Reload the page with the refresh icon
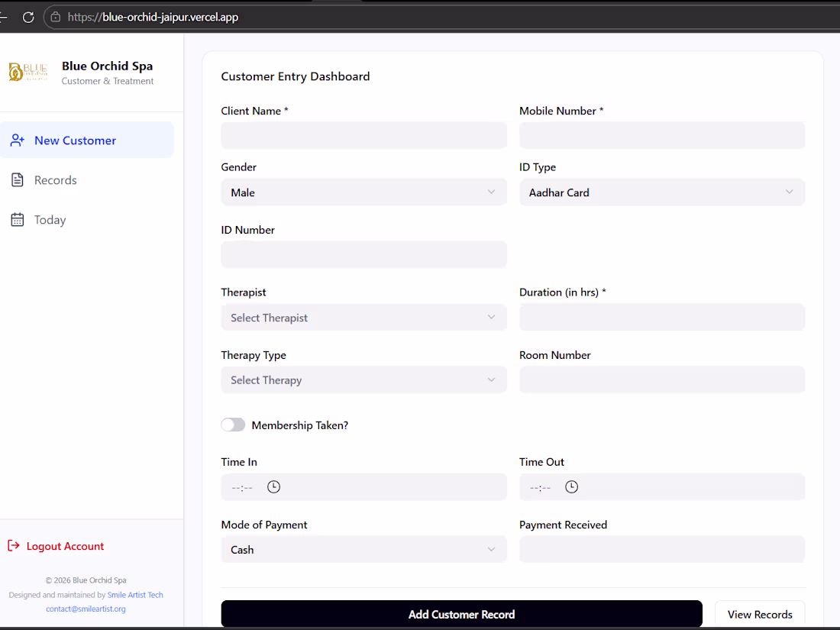Viewport: 840px width, 630px height. (x=28, y=17)
